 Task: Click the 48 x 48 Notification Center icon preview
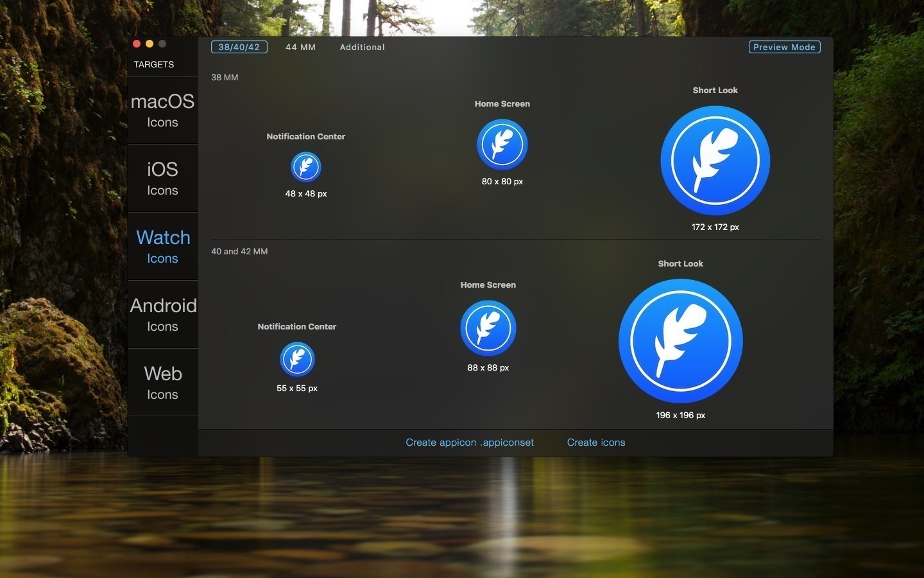(306, 166)
